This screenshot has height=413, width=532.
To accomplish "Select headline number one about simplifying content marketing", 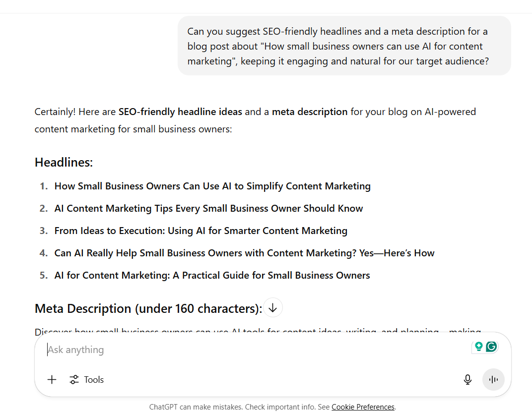I will (212, 186).
